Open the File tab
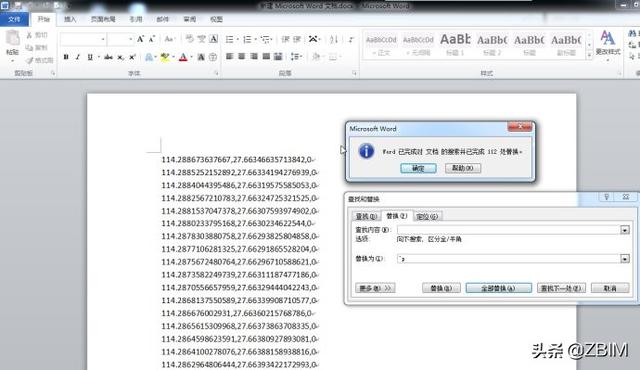640x370 pixels. coord(14,19)
